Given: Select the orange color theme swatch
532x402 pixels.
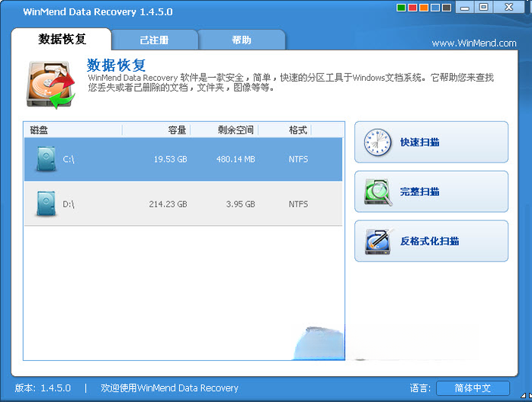Looking at the screenshot, I should click(x=424, y=8).
